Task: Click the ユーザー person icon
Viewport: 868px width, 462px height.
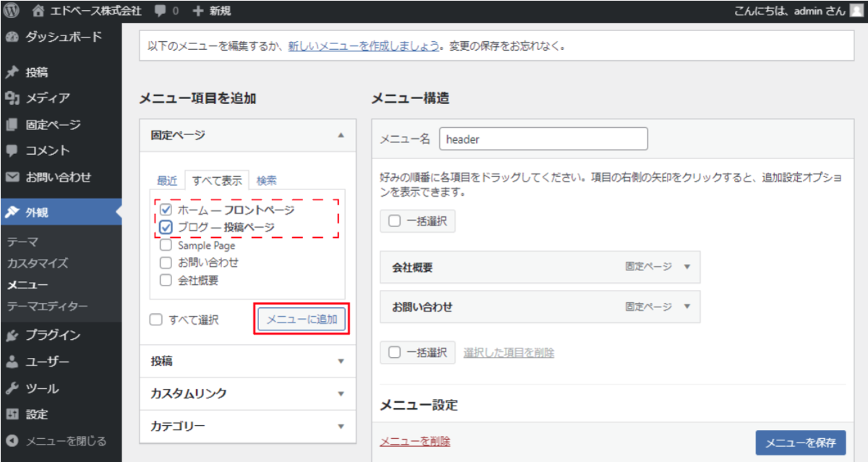Action: [x=12, y=362]
